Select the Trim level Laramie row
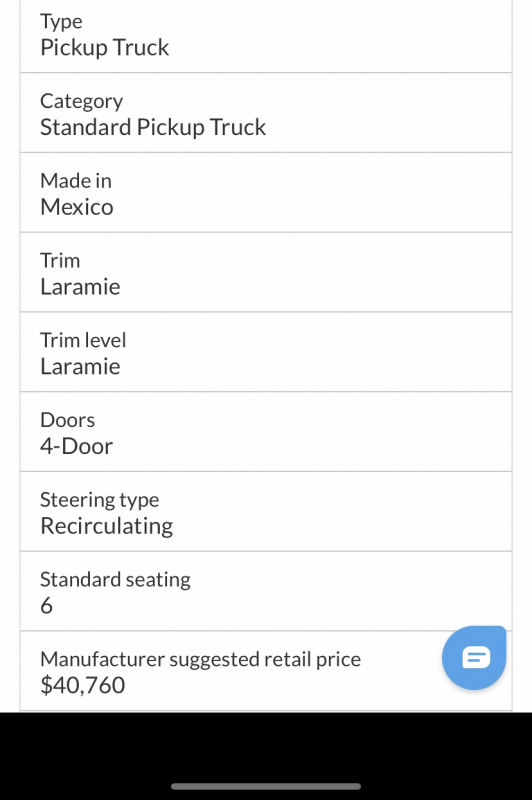Screen dimensions: 532x800 [266, 352]
